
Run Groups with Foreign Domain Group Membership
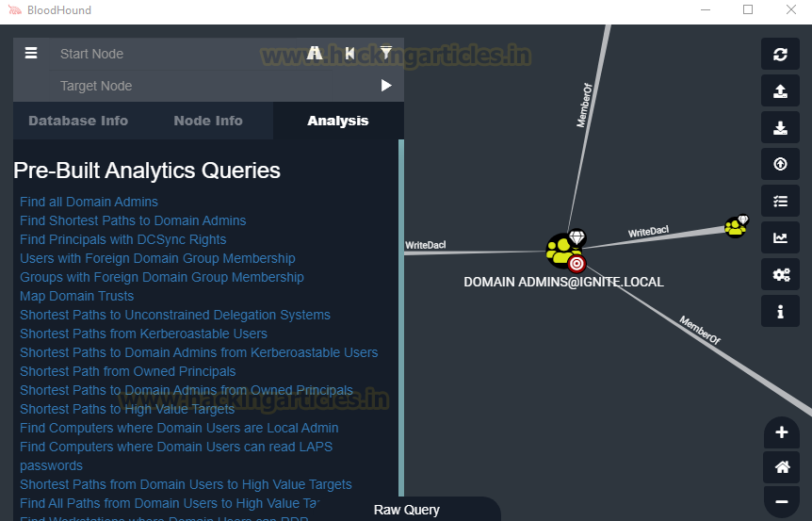pyautogui.click(x=162, y=277)
